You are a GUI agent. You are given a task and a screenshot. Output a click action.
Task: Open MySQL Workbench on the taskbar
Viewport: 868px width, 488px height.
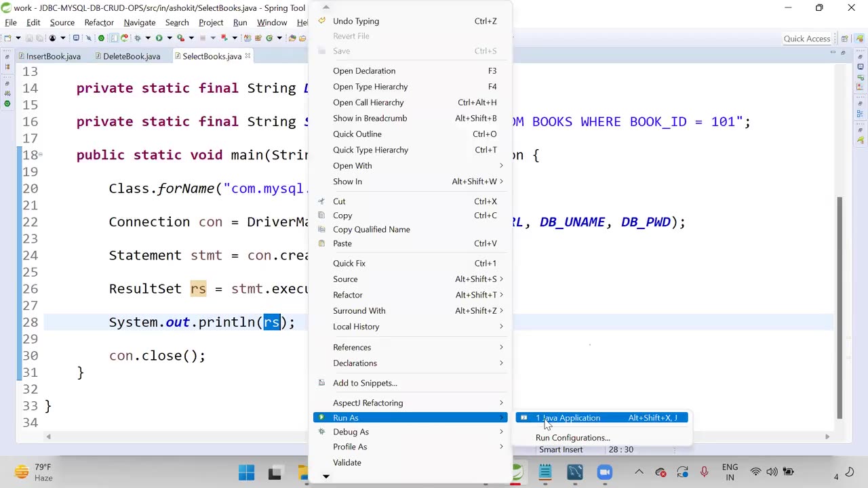(575, 472)
